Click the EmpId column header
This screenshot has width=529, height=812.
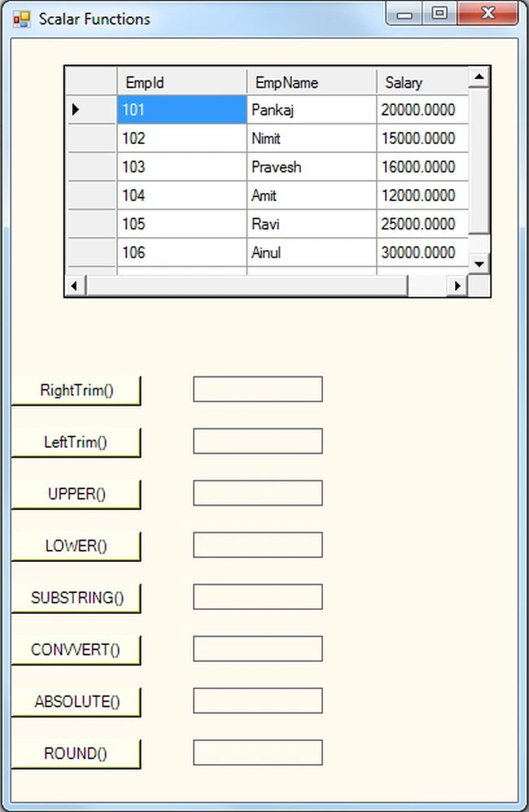point(182,81)
